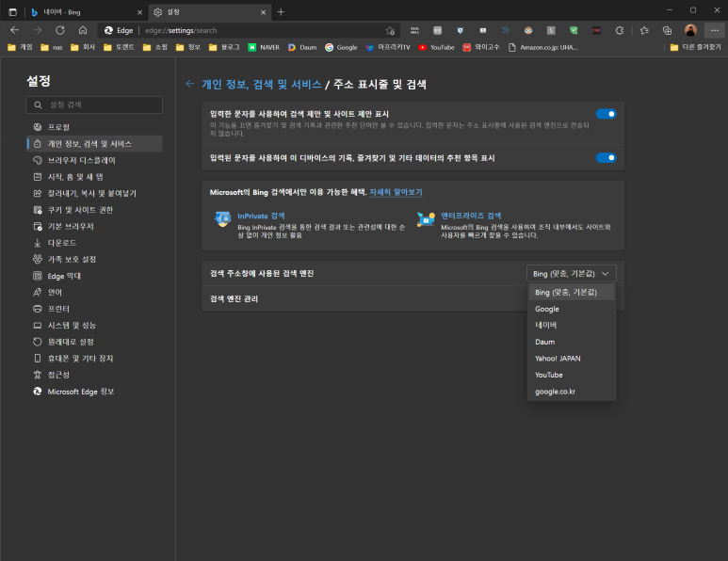Screen dimensions: 728x561
Task: Open Amazon.co.jp bookmark
Action: [543, 47]
